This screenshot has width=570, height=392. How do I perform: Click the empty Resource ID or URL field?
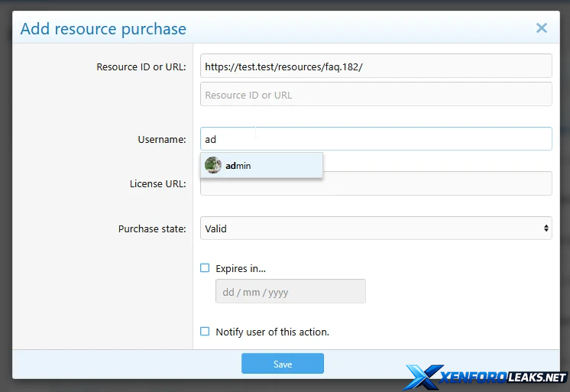(375, 95)
